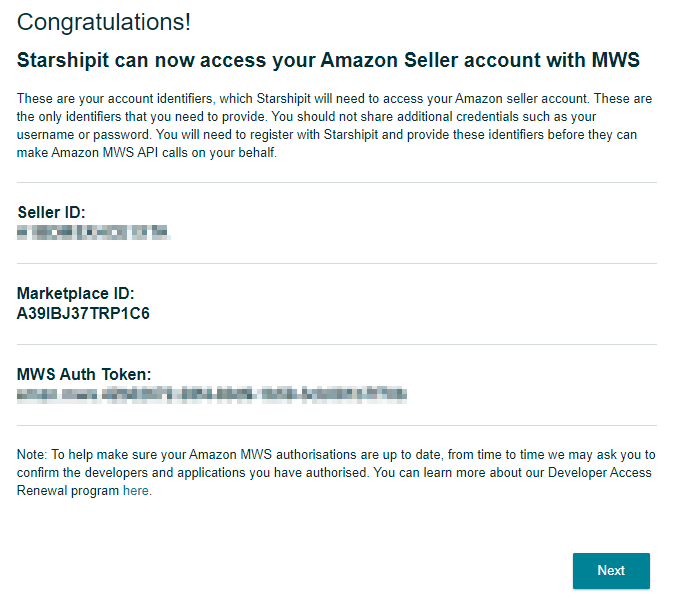
Task: Select the blurred MWS Auth Token value
Action: click(x=211, y=395)
